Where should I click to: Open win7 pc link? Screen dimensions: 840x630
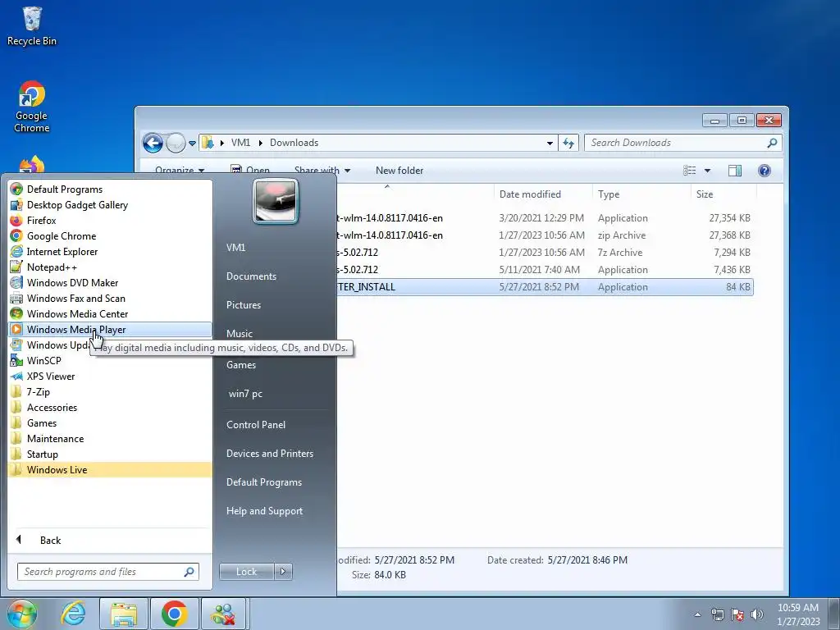pos(245,393)
